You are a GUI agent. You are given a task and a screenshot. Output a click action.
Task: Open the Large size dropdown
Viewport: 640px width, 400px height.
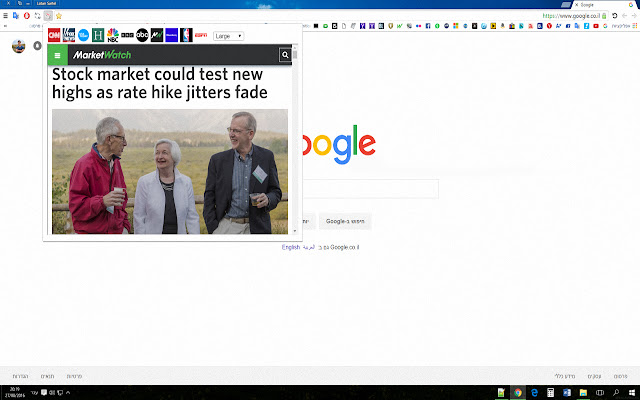(229, 36)
